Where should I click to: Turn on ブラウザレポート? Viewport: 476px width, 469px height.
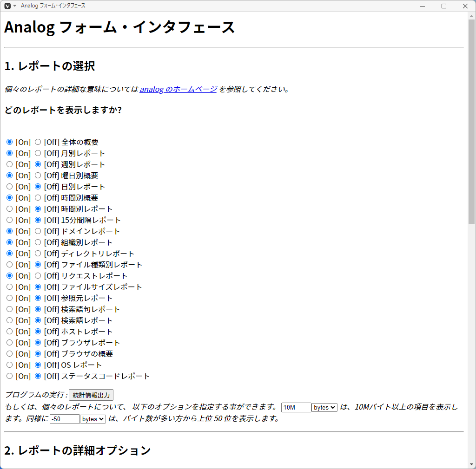(9, 343)
